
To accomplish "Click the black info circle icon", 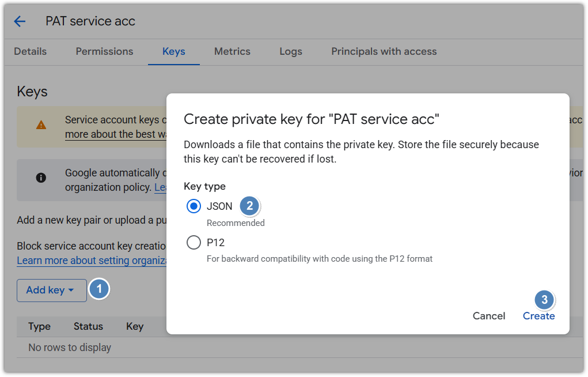I will click(x=41, y=178).
